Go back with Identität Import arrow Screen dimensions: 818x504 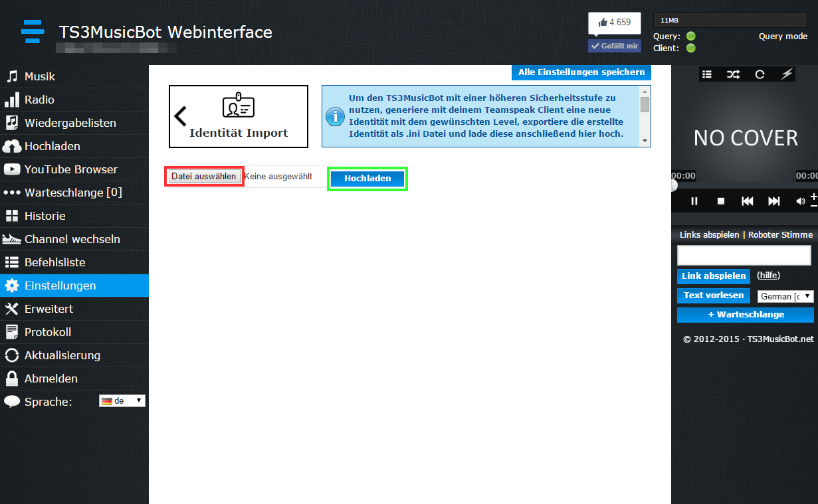click(x=180, y=116)
